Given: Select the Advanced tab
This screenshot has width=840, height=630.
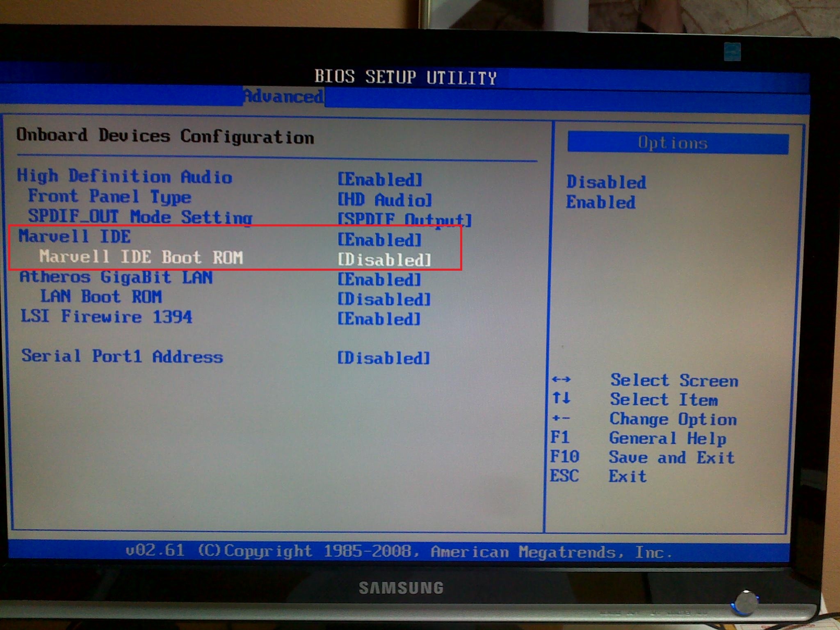Looking at the screenshot, I should (x=283, y=97).
